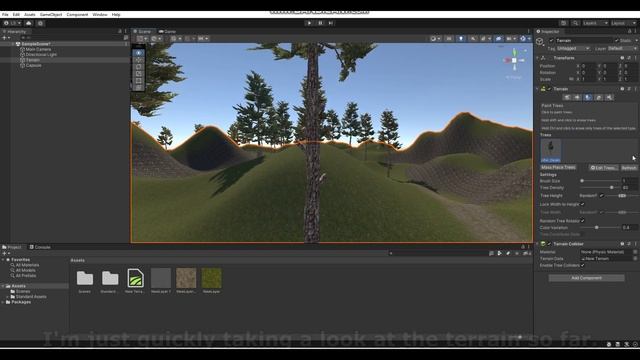Open the Window menu

(x=100, y=14)
